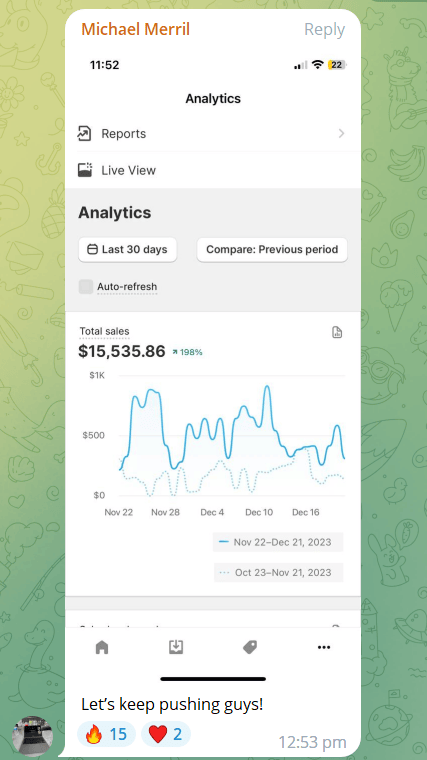The width and height of the screenshot is (427, 760).
Task: Add fire emoji reaction
Action: click(106, 734)
